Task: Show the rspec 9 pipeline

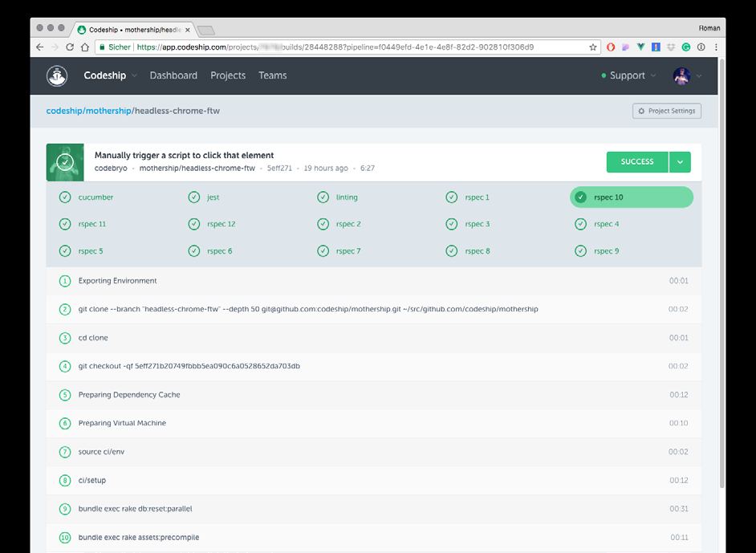Action: pyautogui.click(x=597, y=251)
